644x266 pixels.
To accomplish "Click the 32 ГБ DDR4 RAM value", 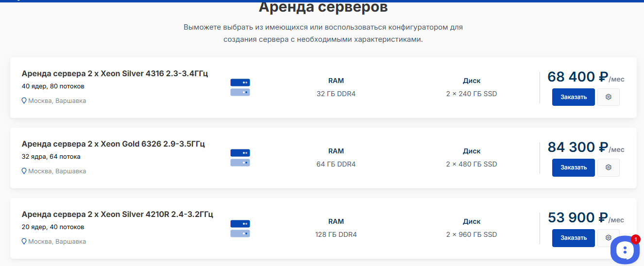I will [x=336, y=94].
